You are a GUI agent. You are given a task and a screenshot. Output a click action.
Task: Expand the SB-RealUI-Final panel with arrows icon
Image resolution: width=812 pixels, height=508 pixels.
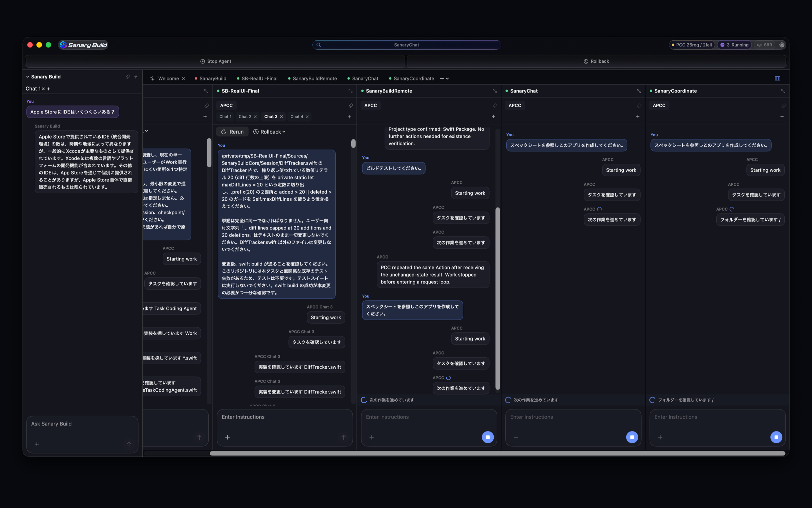click(350, 91)
